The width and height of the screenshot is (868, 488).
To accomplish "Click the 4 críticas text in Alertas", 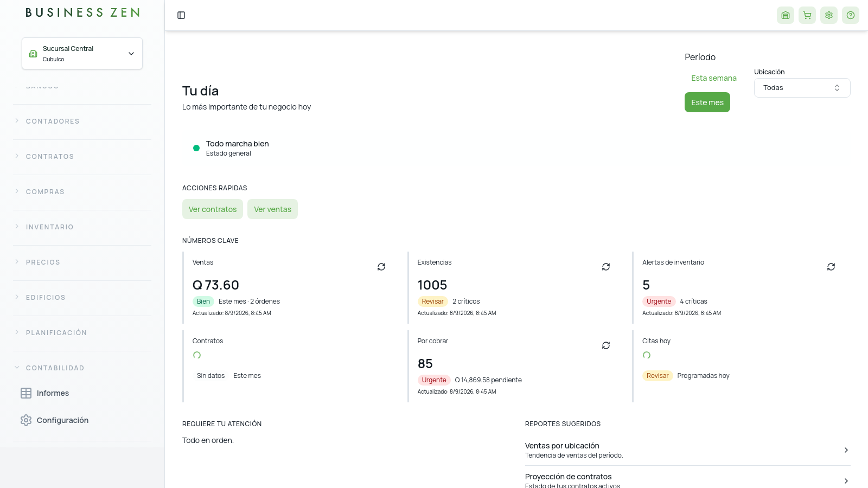I will 693,301.
